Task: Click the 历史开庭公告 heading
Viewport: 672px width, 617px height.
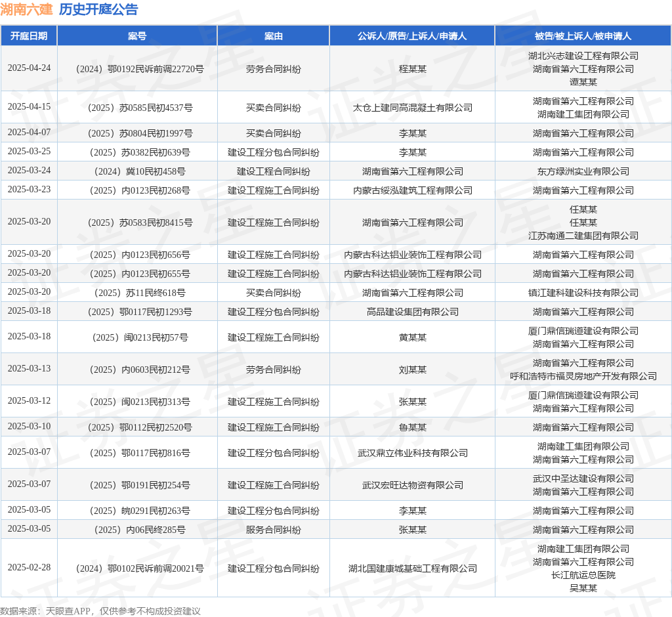Action: [x=98, y=9]
